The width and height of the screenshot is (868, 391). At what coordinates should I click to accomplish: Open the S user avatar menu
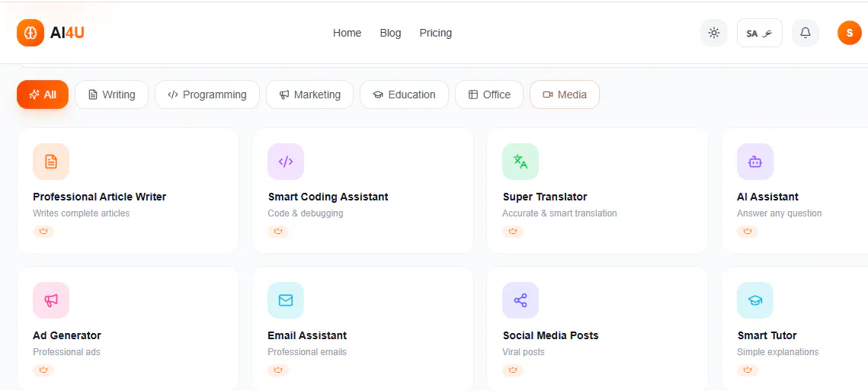[x=850, y=34]
